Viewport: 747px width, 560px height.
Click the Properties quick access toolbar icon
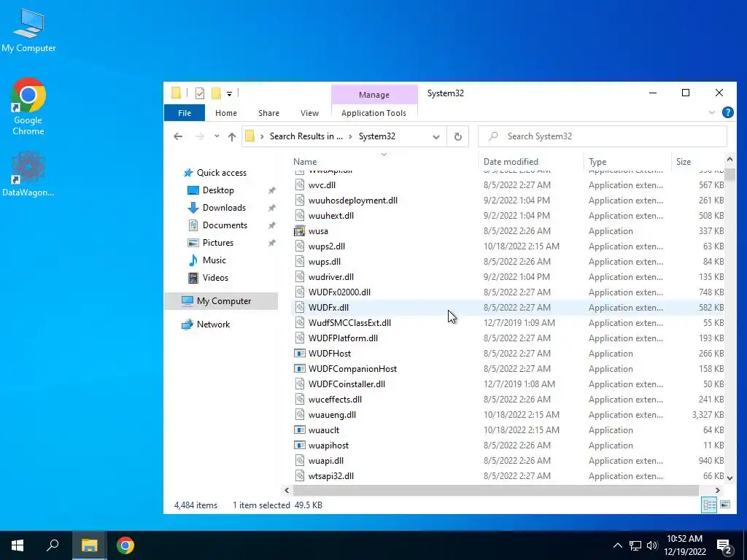(200, 93)
